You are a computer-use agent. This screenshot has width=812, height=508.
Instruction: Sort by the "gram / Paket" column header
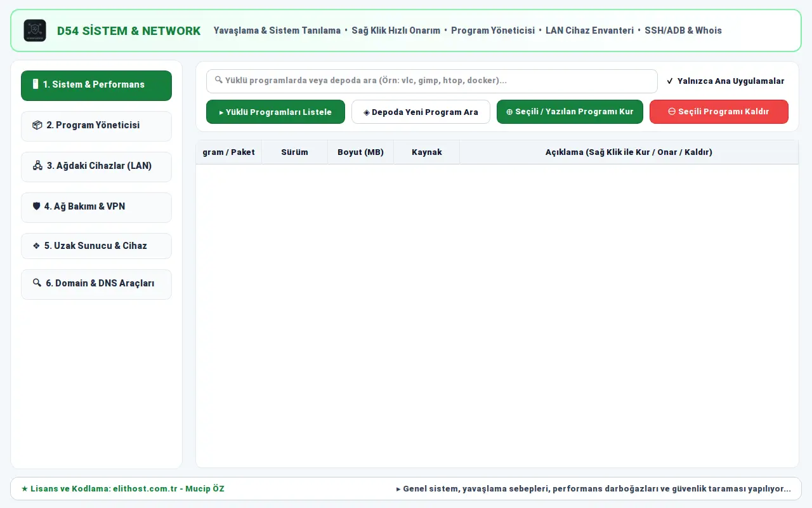click(229, 152)
